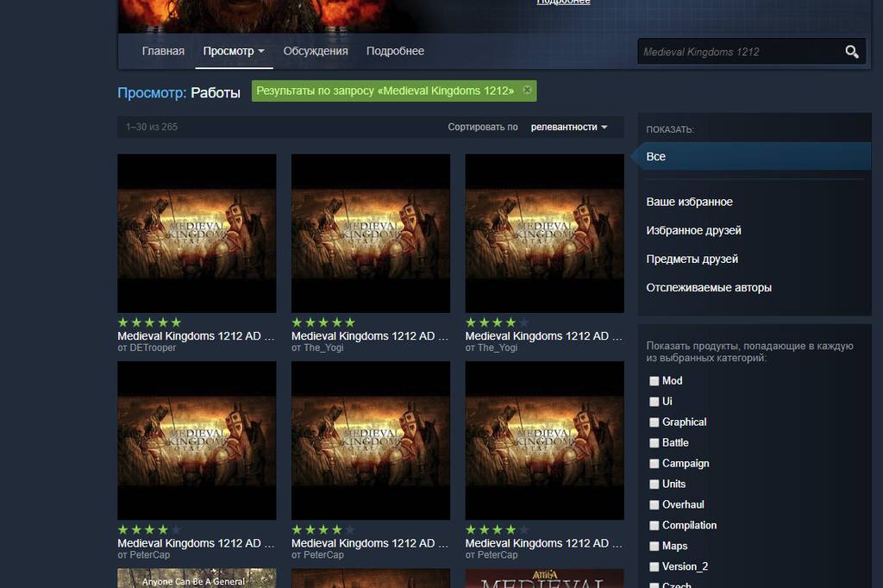Enable the Mod category checkbox

[654, 381]
